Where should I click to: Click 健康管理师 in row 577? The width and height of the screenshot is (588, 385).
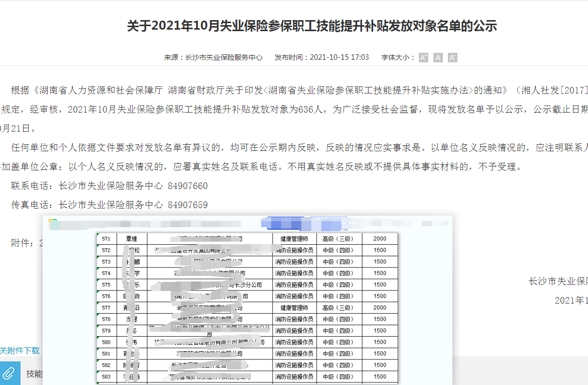[294, 308]
